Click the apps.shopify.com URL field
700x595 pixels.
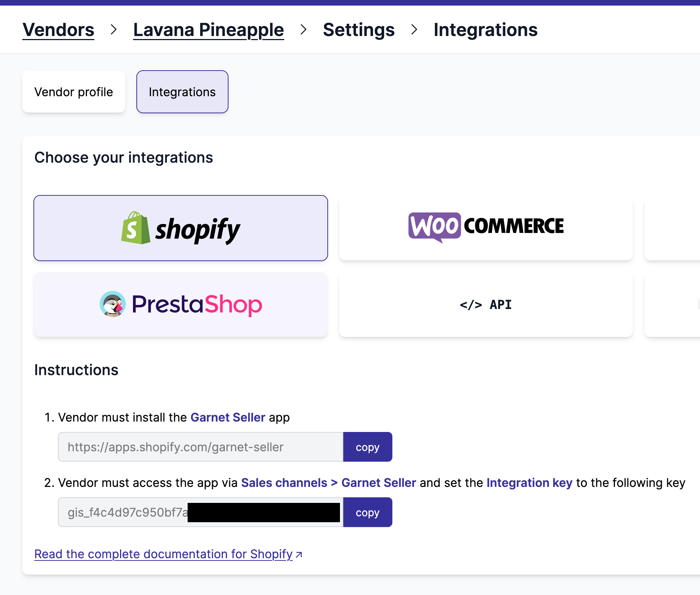(201, 447)
